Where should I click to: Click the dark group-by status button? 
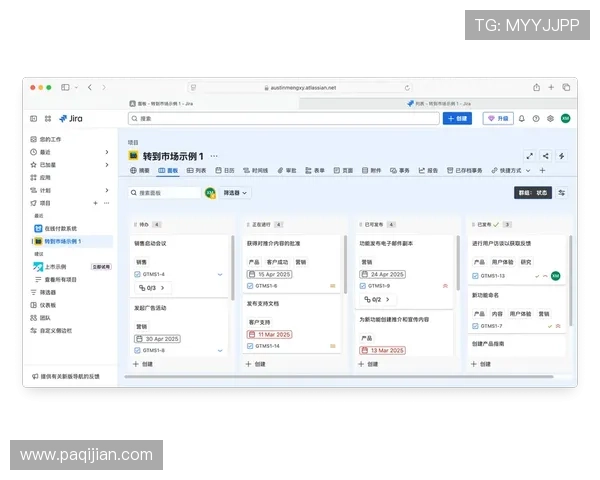click(x=533, y=193)
